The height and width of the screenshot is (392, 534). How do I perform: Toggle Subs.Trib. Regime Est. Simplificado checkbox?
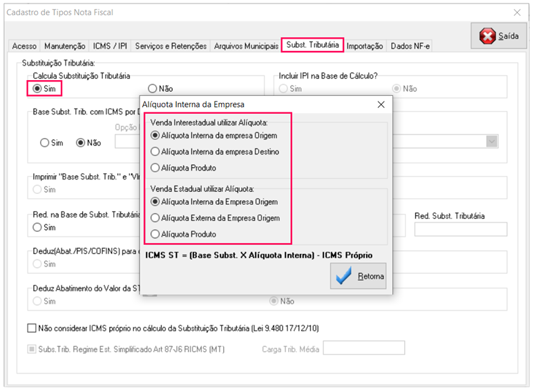point(32,349)
